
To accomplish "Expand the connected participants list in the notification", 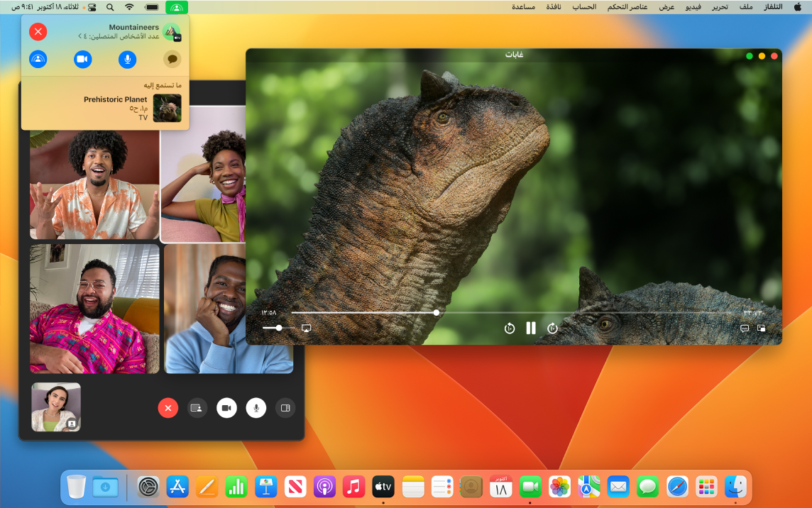I will [79, 36].
